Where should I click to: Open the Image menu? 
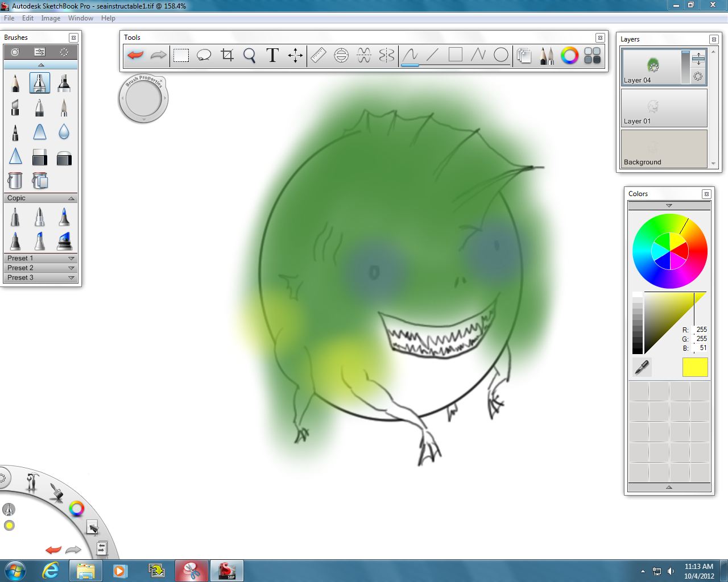point(51,18)
